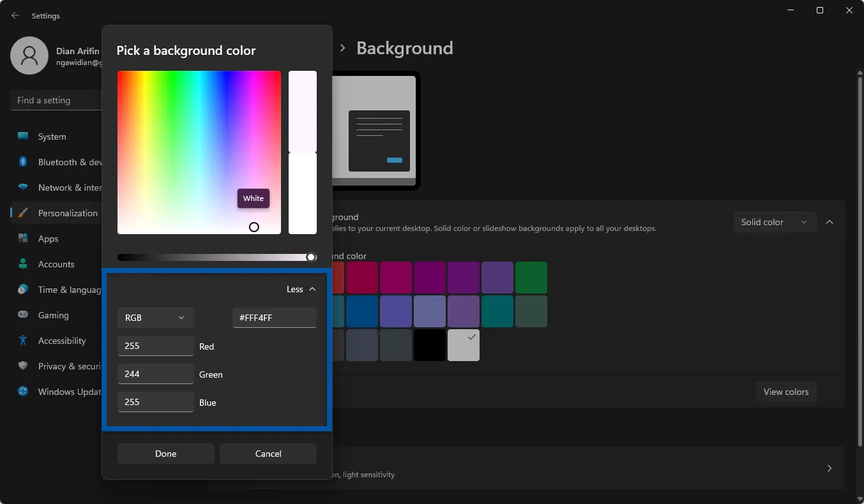Confirm color choice with Done

tap(165, 454)
